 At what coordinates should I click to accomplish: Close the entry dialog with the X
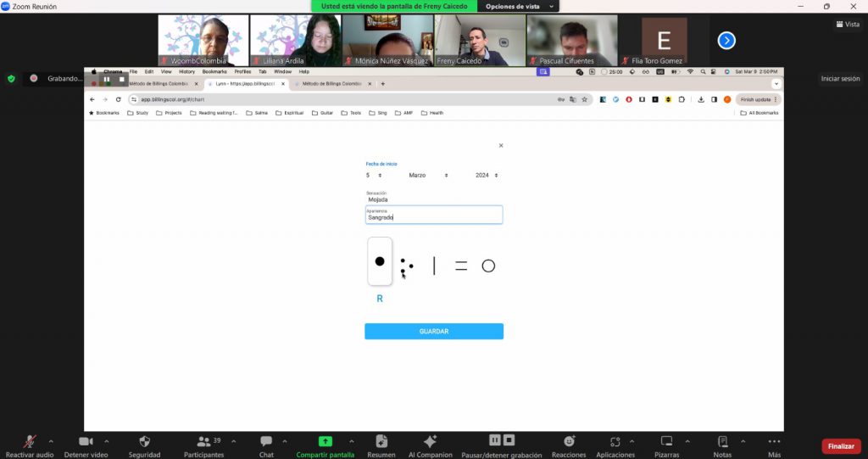click(x=501, y=145)
